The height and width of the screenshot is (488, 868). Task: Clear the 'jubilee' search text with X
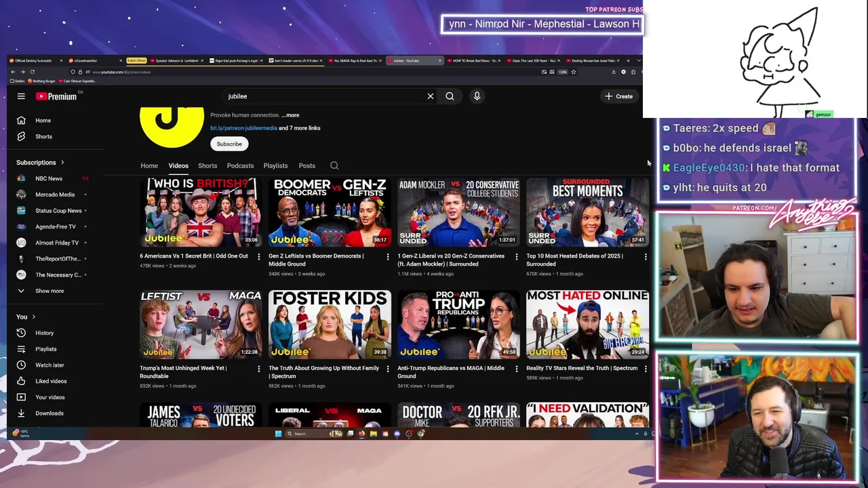430,96
